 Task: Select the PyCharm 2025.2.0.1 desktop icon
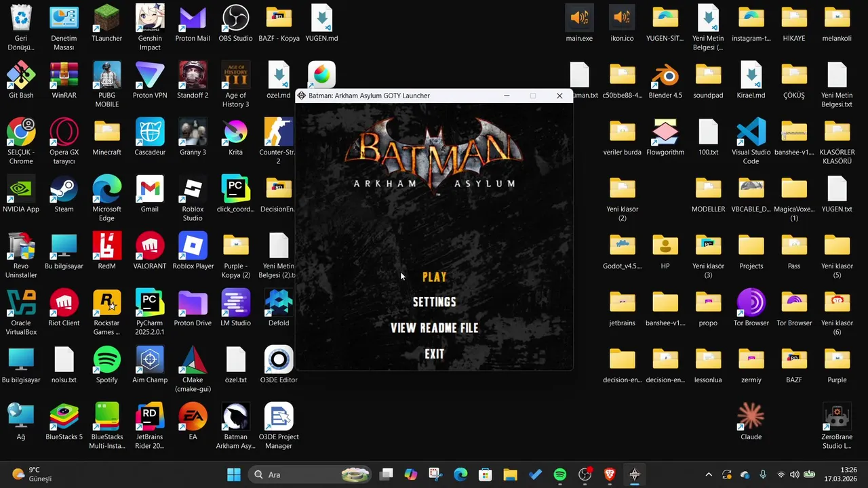[150, 312]
